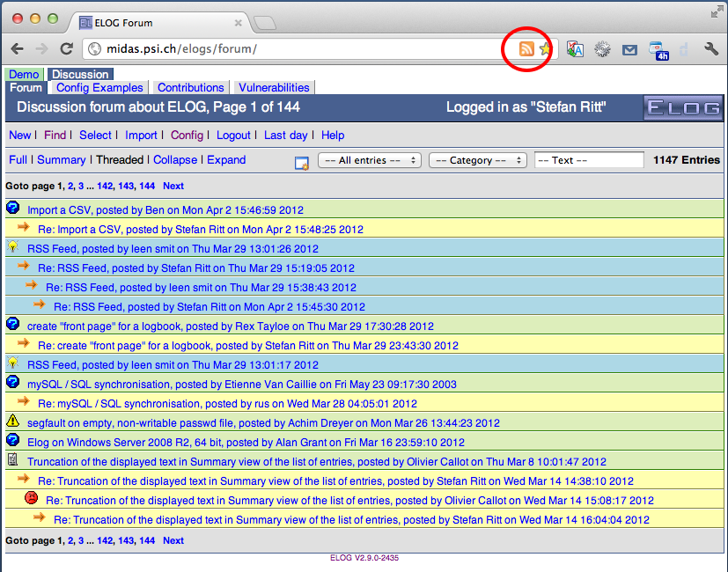Click Next in the bottom pager

pyautogui.click(x=173, y=540)
